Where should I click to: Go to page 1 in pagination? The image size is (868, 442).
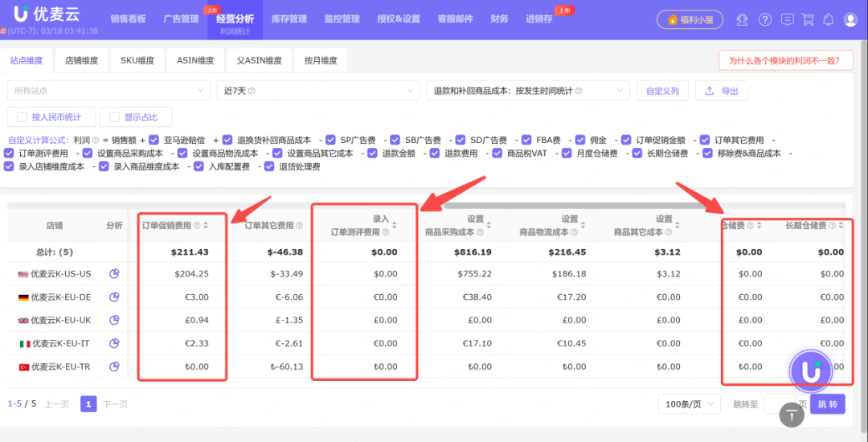(88, 404)
